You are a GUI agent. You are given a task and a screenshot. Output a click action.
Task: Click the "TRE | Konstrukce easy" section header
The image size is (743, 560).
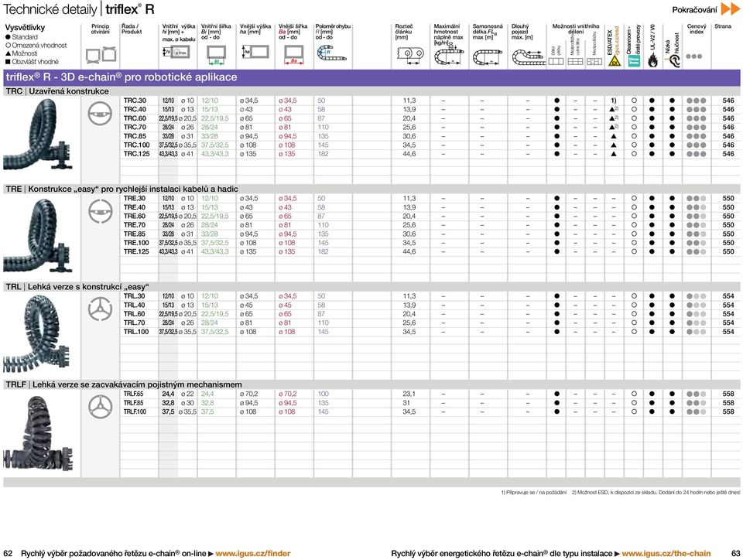pos(371,189)
